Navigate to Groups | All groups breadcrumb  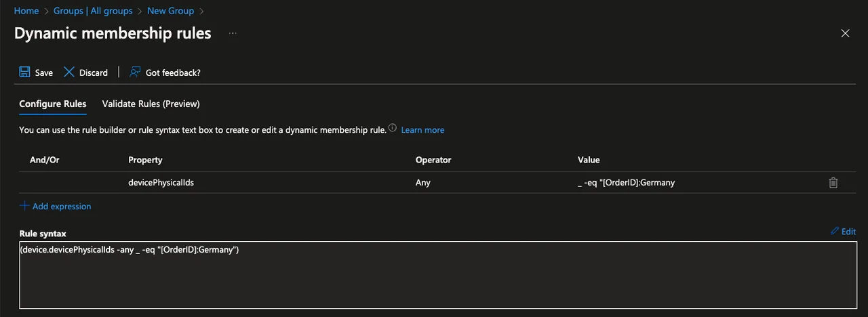pyautogui.click(x=93, y=11)
